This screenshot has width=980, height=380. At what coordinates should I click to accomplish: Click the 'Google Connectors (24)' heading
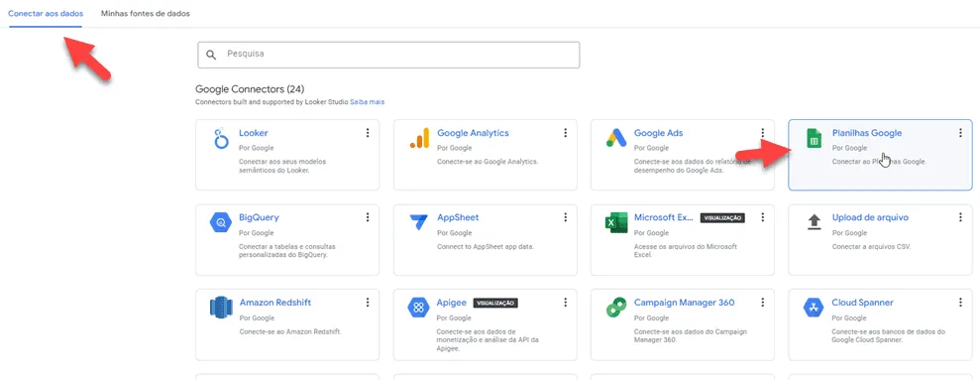(x=250, y=89)
